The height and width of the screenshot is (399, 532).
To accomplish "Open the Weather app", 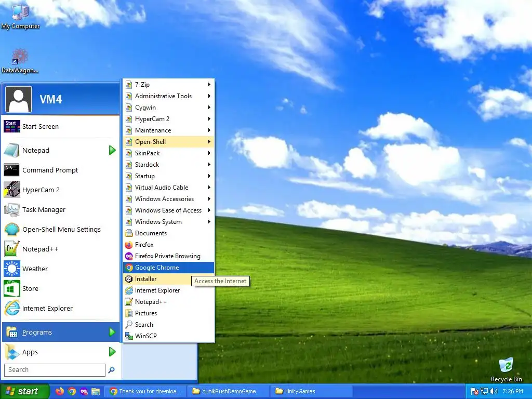I will point(60,269).
